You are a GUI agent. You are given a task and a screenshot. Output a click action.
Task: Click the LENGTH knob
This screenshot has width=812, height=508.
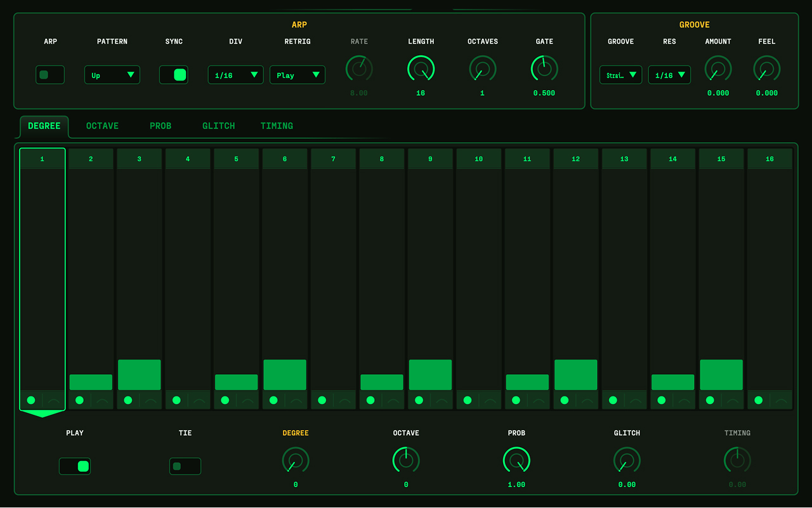click(421, 69)
